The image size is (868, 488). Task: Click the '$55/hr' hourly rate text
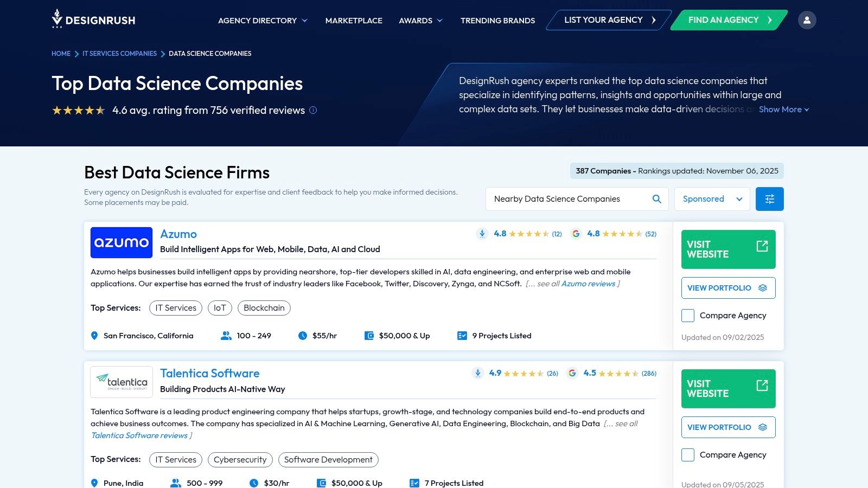click(x=324, y=336)
